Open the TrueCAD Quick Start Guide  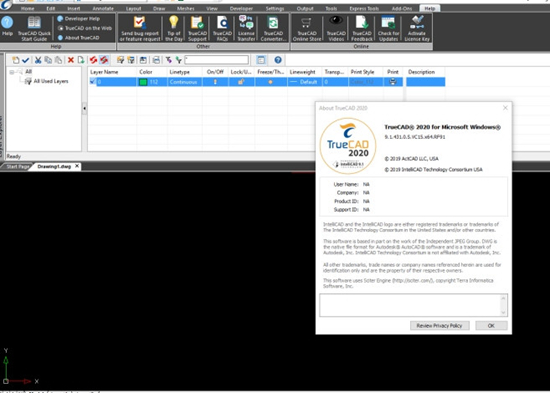(34, 28)
